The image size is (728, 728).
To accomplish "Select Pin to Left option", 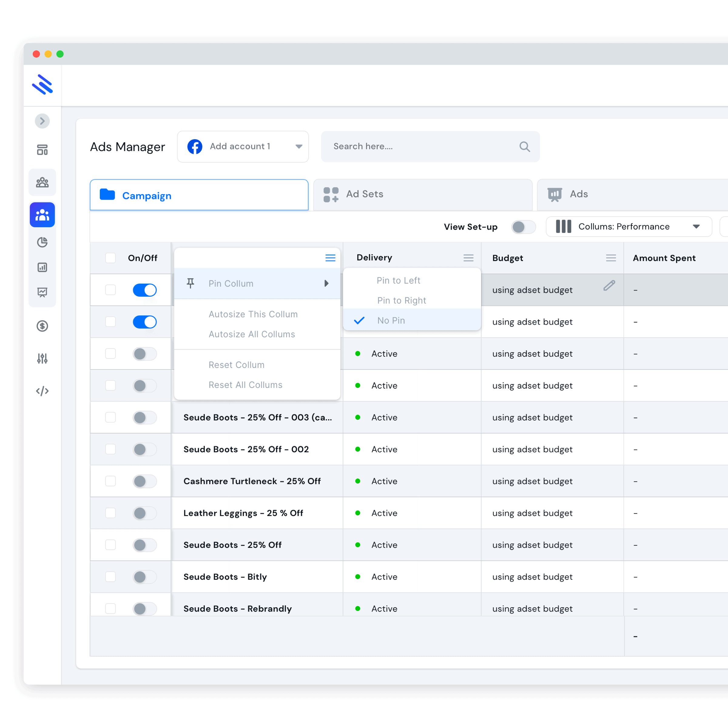I will [398, 280].
